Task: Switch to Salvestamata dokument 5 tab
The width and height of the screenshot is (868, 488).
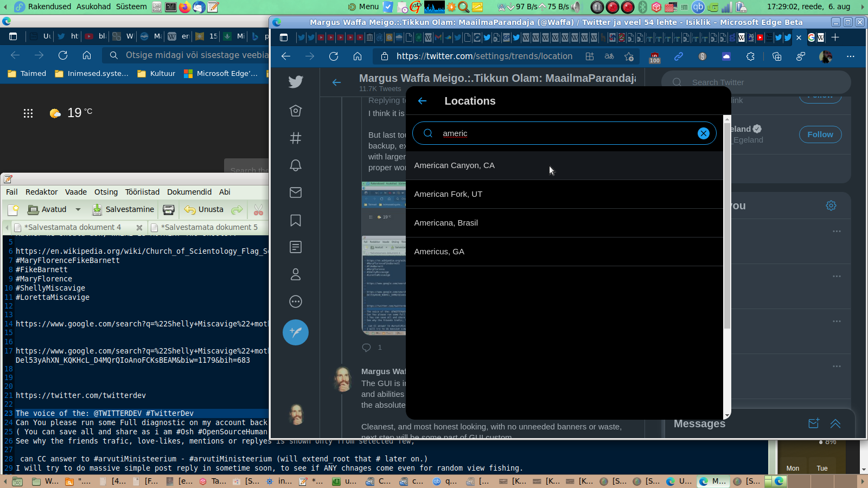Action: pyautogui.click(x=209, y=227)
